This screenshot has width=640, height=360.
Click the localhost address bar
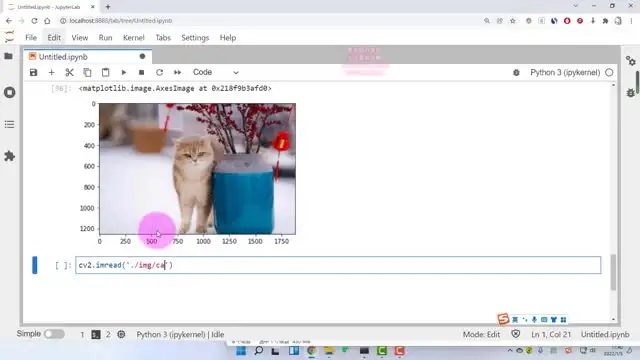[x=269, y=21]
